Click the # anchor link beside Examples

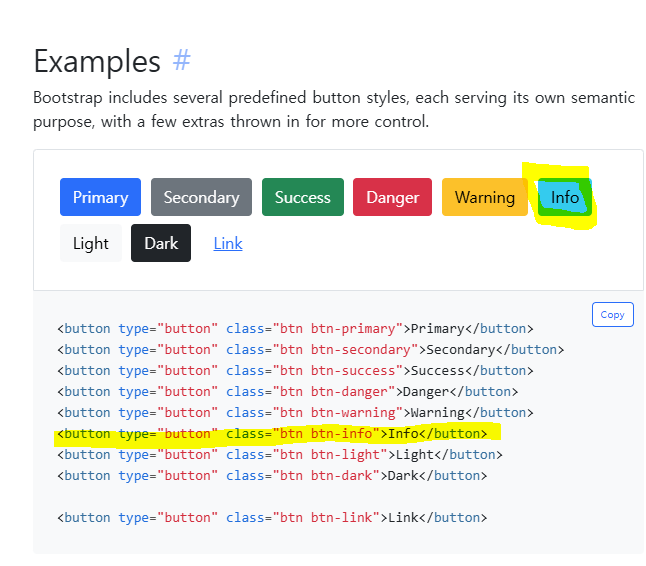pyautogui.click(x=182, y=61)
